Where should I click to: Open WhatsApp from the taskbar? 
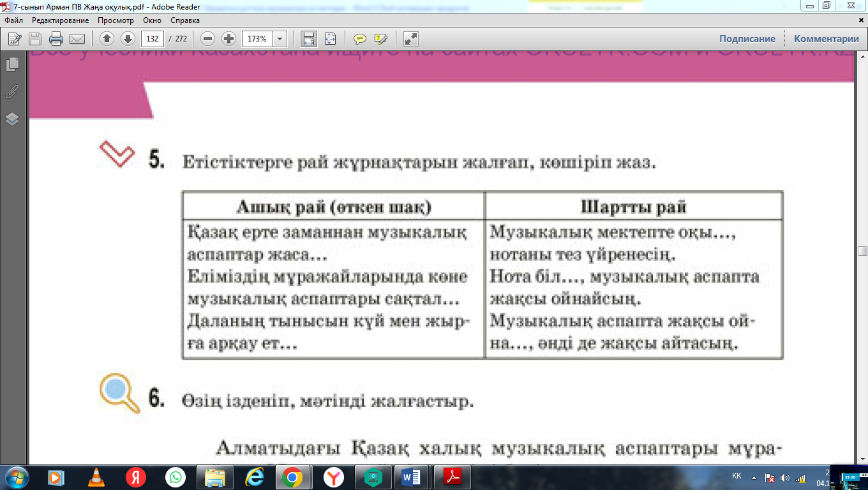tap(175, 477)
